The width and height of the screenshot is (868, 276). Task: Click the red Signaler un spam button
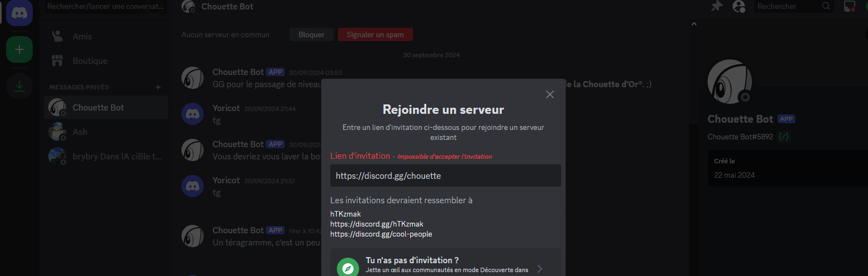(375, 34)
